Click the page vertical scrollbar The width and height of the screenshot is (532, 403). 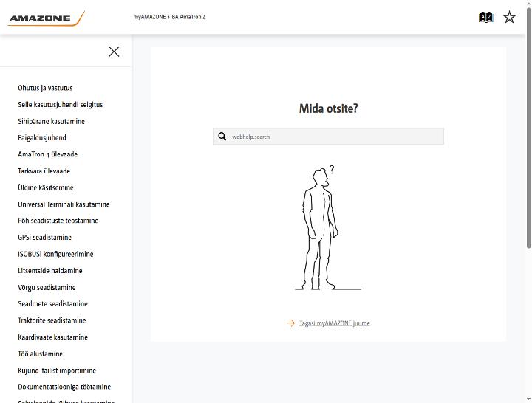click(x=528, y=128)
